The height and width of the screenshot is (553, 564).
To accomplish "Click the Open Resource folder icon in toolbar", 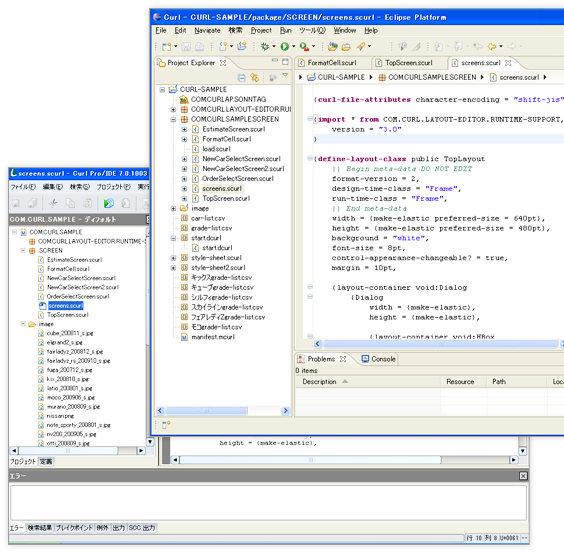I will point(346,46).
